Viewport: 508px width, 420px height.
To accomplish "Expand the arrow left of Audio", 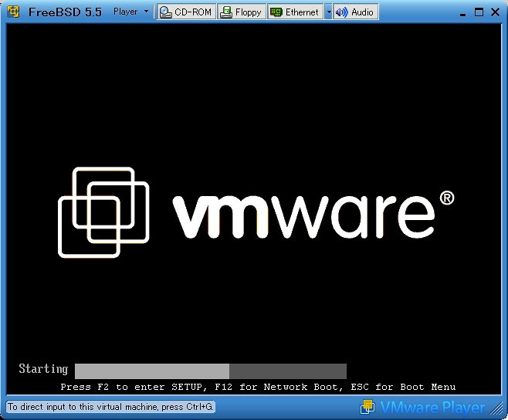I will 328,12.
